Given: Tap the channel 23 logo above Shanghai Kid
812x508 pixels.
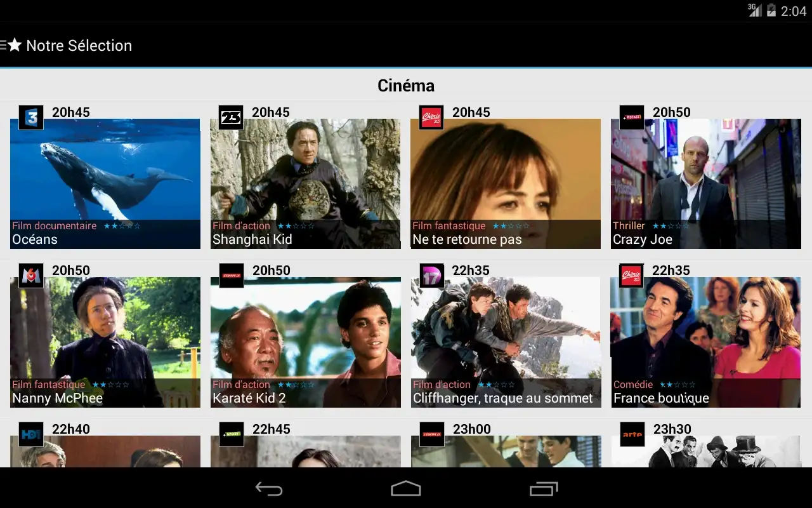Looking at the screenshot, I should (231, 117).
